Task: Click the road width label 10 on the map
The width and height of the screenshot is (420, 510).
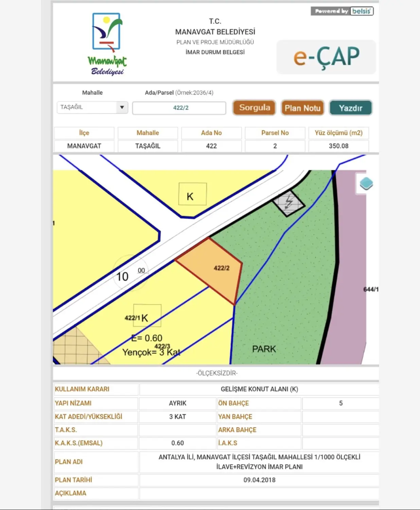Action: tap(122, 276)
